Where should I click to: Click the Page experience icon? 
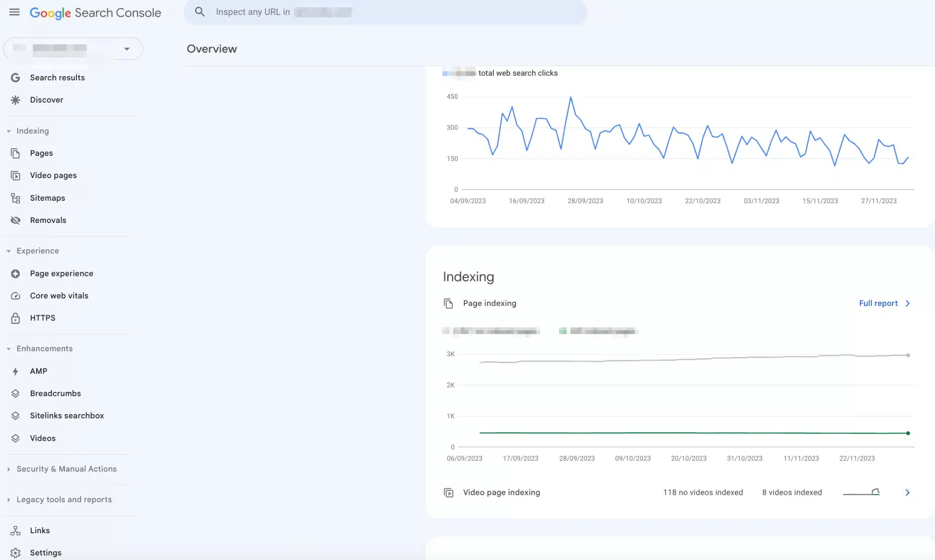point(15,273)
